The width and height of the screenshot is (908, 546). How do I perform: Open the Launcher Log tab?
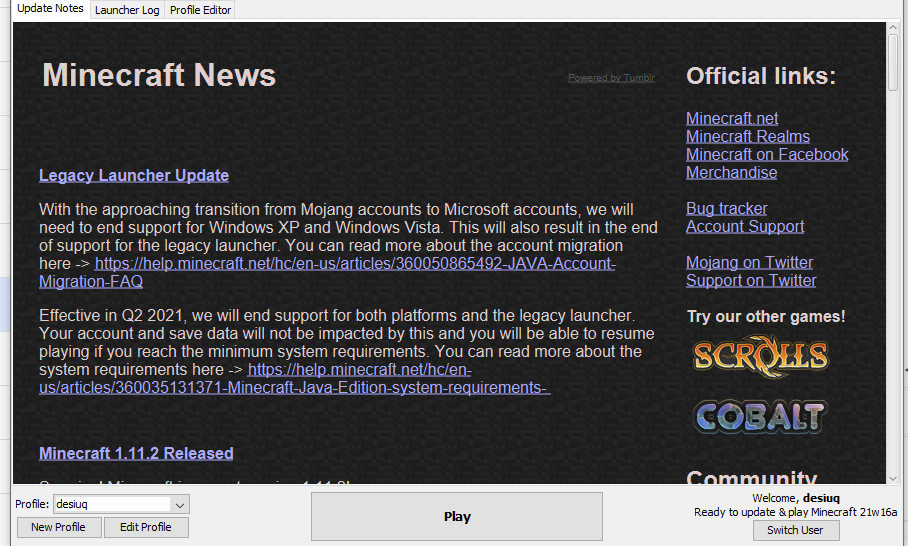tap(127, 10)
